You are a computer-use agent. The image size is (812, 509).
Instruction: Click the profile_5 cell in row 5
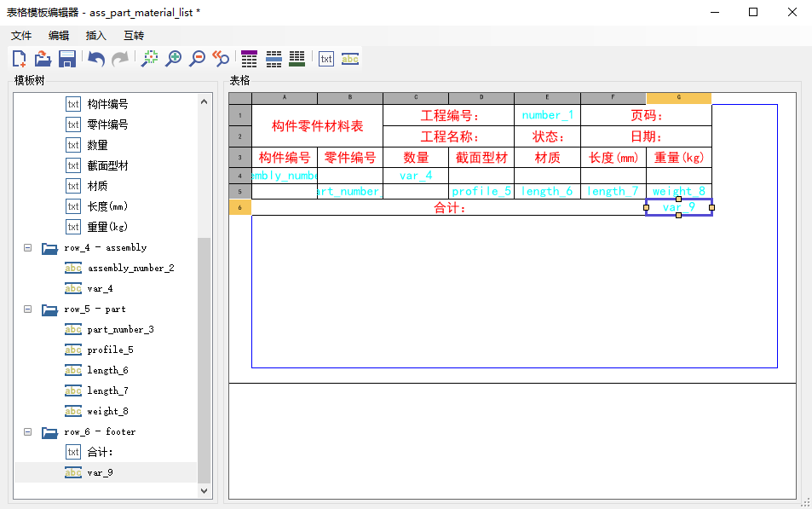481,191
